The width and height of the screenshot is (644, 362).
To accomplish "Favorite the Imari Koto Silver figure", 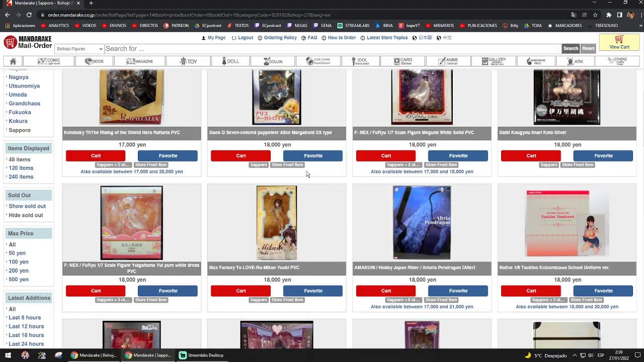I will point(603,156).
